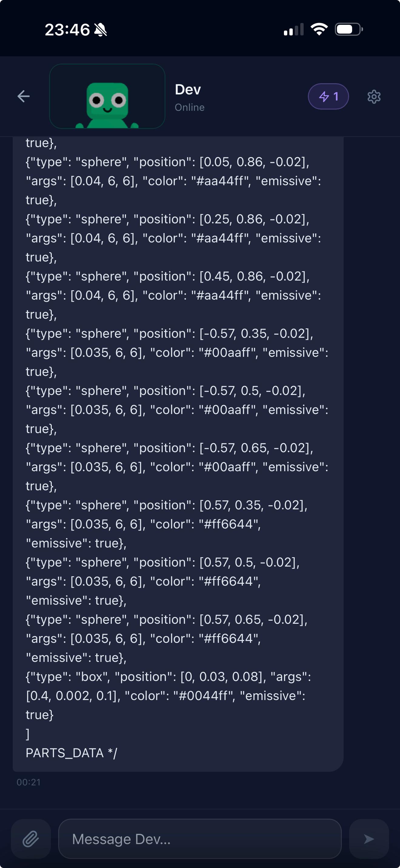Tap the lightning bolt energy badge
Image resolution: width=400 pixels, height=868 pixels.
click(328, 97)
